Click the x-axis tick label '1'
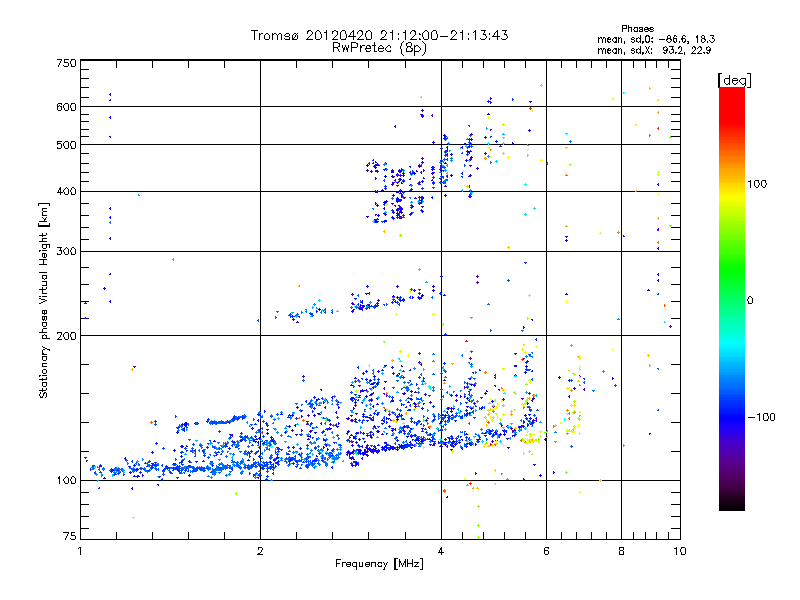 click(80, 551)
